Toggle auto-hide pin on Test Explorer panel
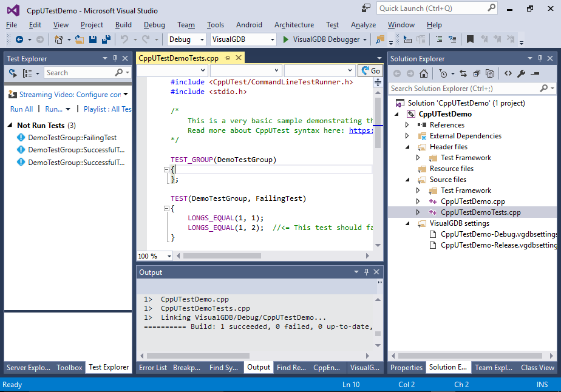Viewport: 561px width, 392px height. tap(115, 58)
